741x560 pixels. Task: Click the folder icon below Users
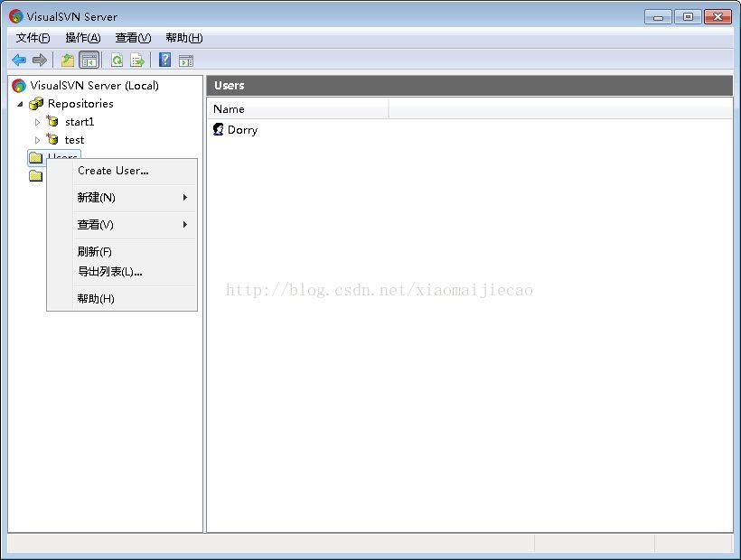pyautogui.click(x=36, y=175)
